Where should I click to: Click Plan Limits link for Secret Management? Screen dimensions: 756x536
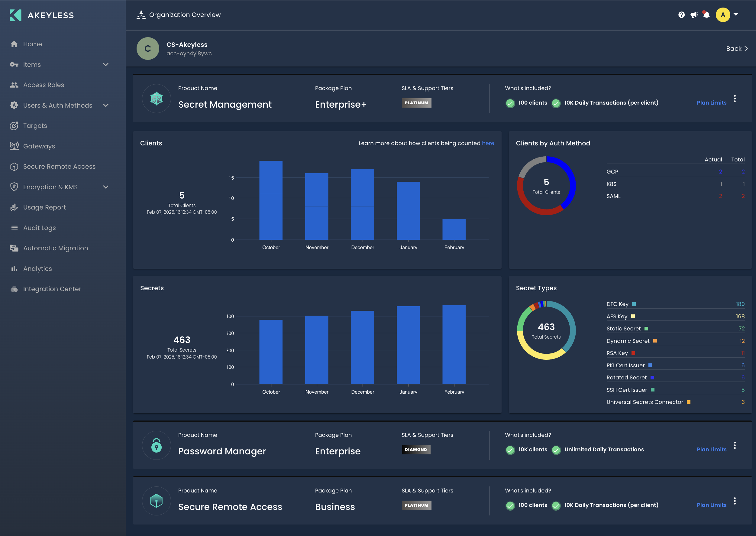tap(711, 103)
